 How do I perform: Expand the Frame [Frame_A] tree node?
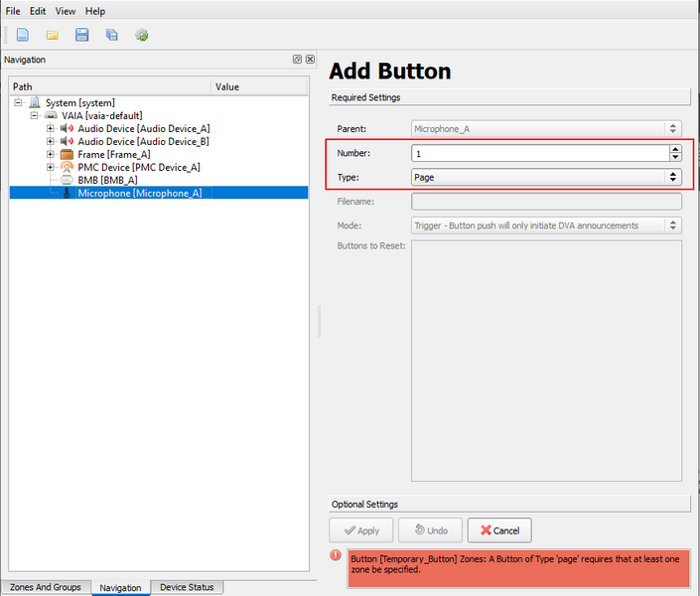coord(51,154)
